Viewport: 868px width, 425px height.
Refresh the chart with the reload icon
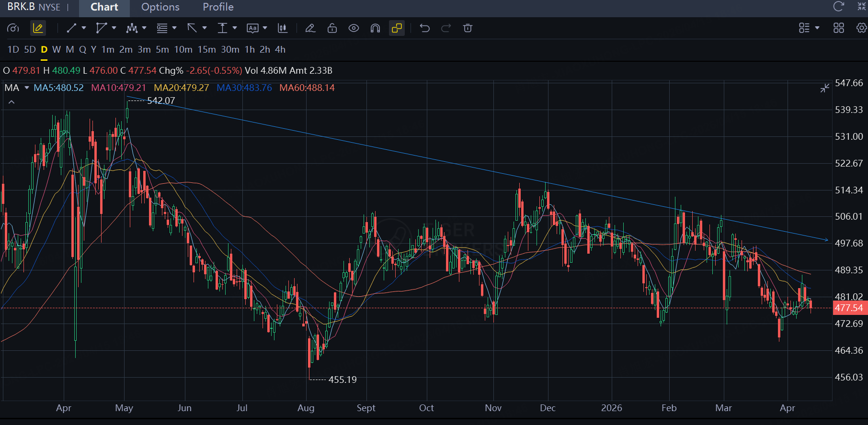pos(838,7)
